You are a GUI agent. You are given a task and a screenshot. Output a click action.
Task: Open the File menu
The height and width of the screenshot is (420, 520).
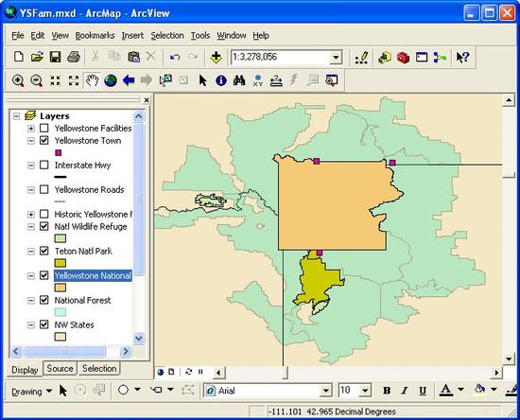click(x=18, y=36)
